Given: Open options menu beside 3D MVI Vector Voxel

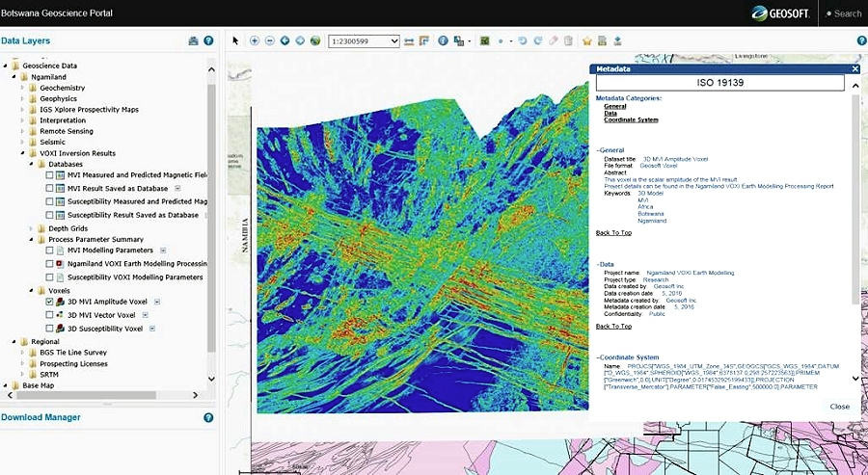Looking at the screenshot, I should point(144,315).
